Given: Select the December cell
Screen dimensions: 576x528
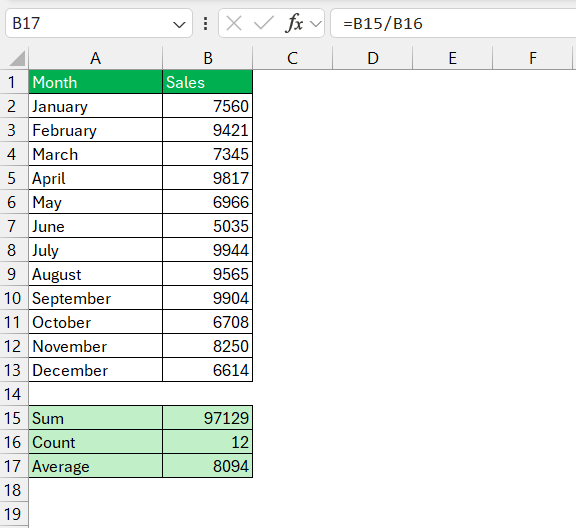Looking at the screenshot, I should (96, 370).
